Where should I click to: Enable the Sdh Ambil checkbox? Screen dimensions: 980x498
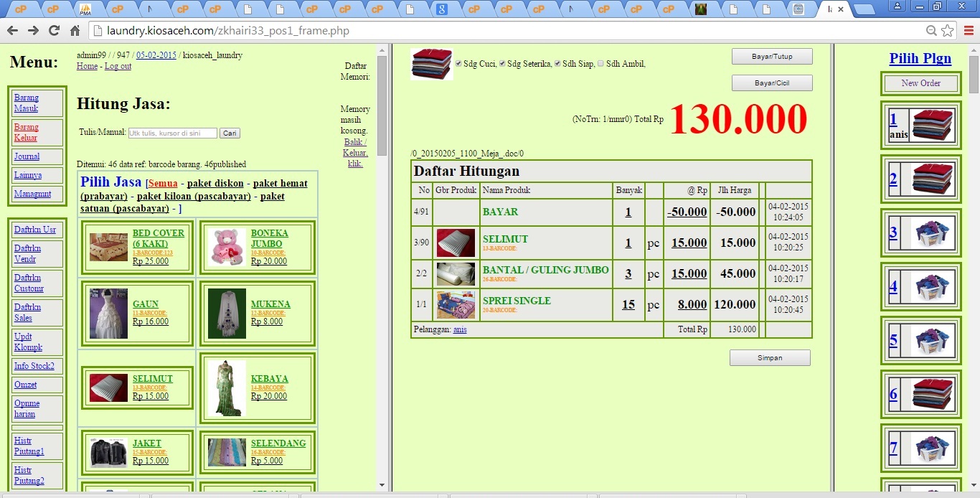coord(601,64)
